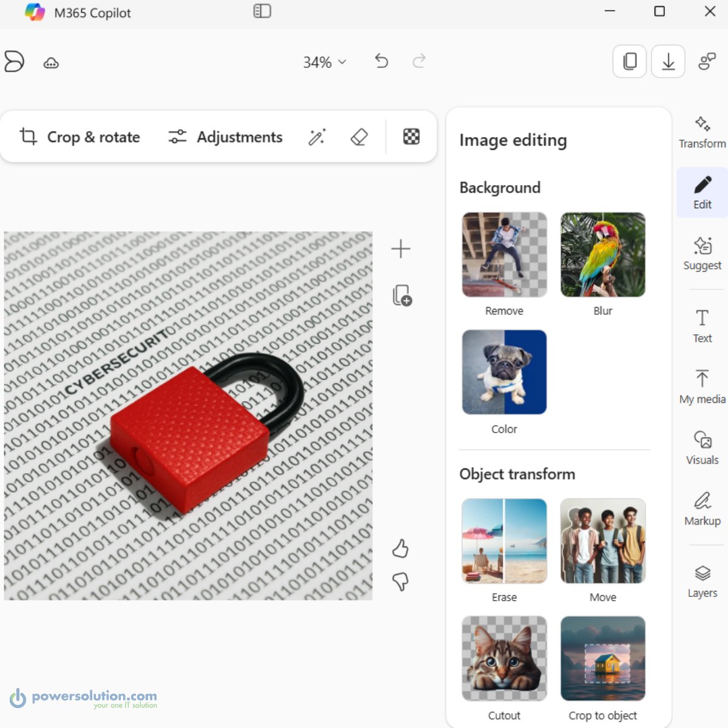This screenshot has width=728, height=728.
Task: Click the checkerboard background removal icon
Action: (x=411, y=136)
